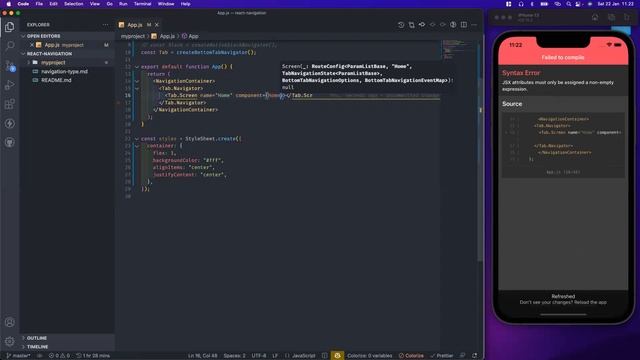
Task: Open the Run menu in the menu bar
Action: [x=123, y=4]
